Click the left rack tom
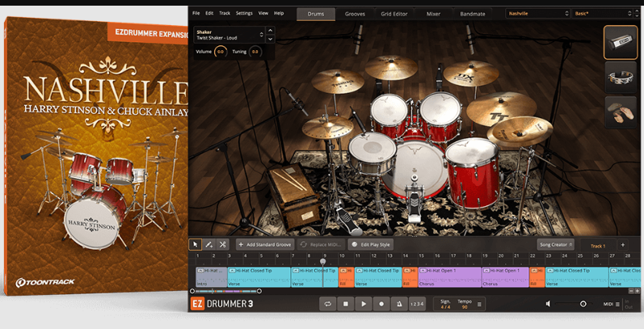The width and height of the screenshot is (644, 329). point(389,114)
